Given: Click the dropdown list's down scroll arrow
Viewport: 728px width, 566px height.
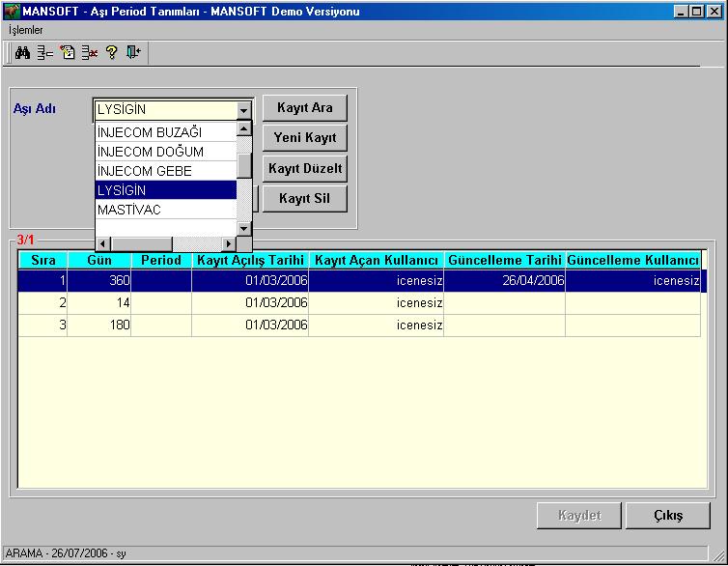Looking at the screenshot, I should [x=244, y=229].
